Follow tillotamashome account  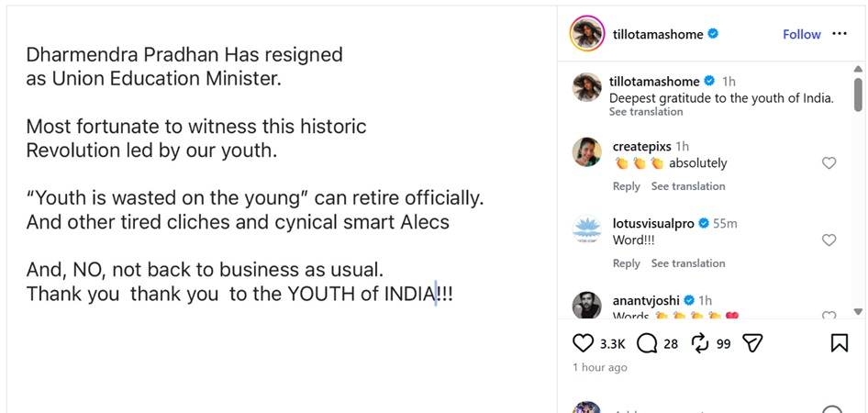pyautogui.click(x=801, y=34)
